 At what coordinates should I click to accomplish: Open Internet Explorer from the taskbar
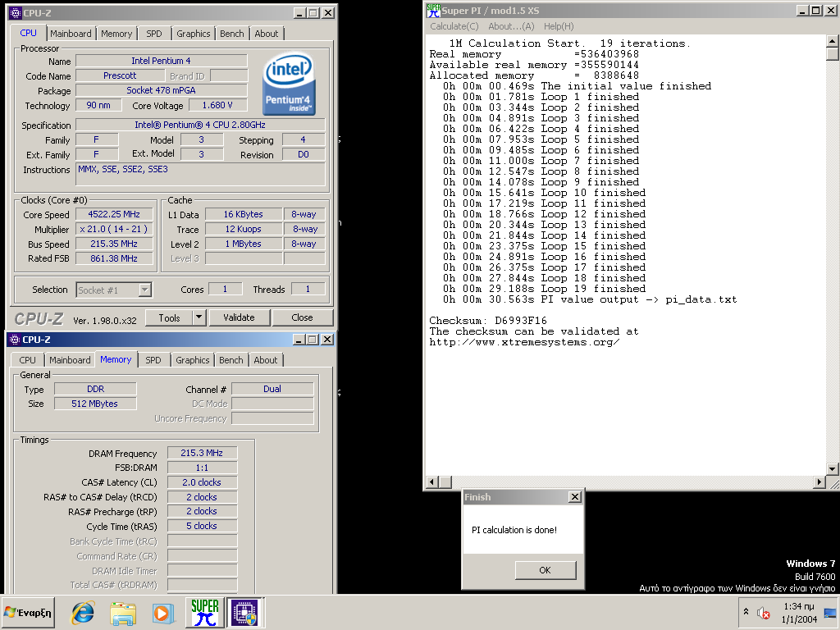coord(83,612)
